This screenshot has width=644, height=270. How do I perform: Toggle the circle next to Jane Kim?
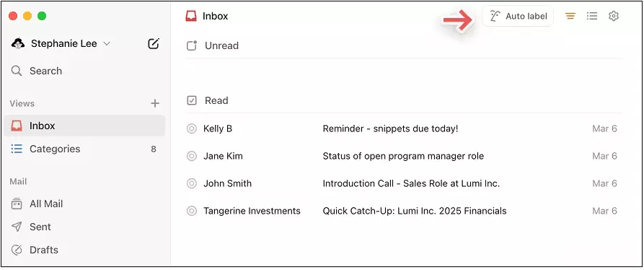click(x=191, y=156)
